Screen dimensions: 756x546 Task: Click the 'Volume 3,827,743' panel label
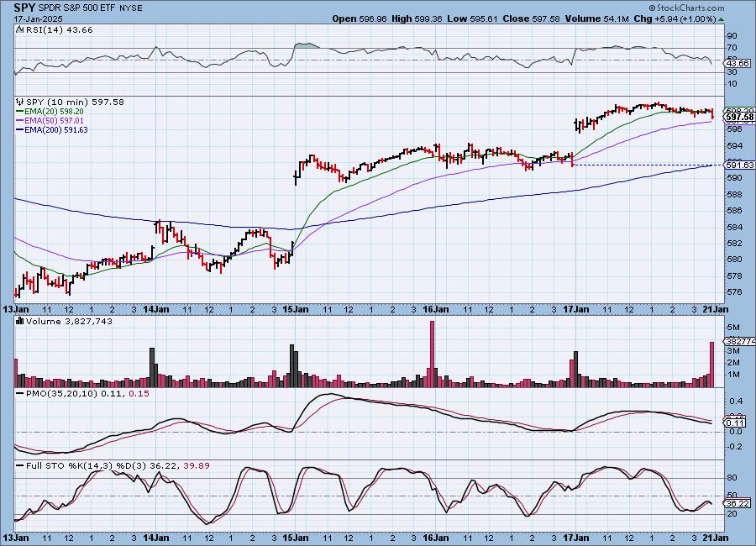tap(69, 321)
